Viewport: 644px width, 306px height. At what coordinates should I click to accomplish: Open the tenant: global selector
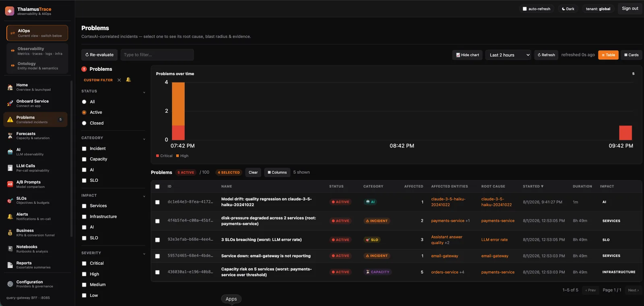[x=598, y=9]
